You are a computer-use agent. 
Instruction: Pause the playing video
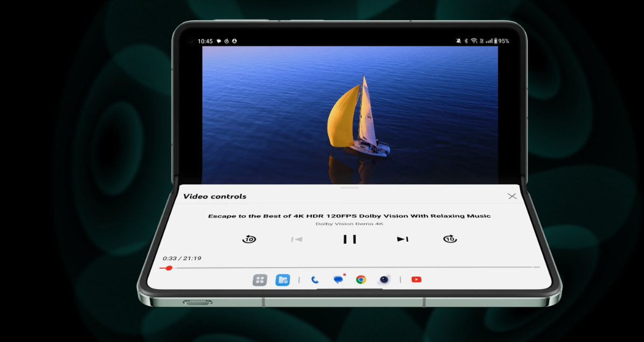[x=350, y=239]
